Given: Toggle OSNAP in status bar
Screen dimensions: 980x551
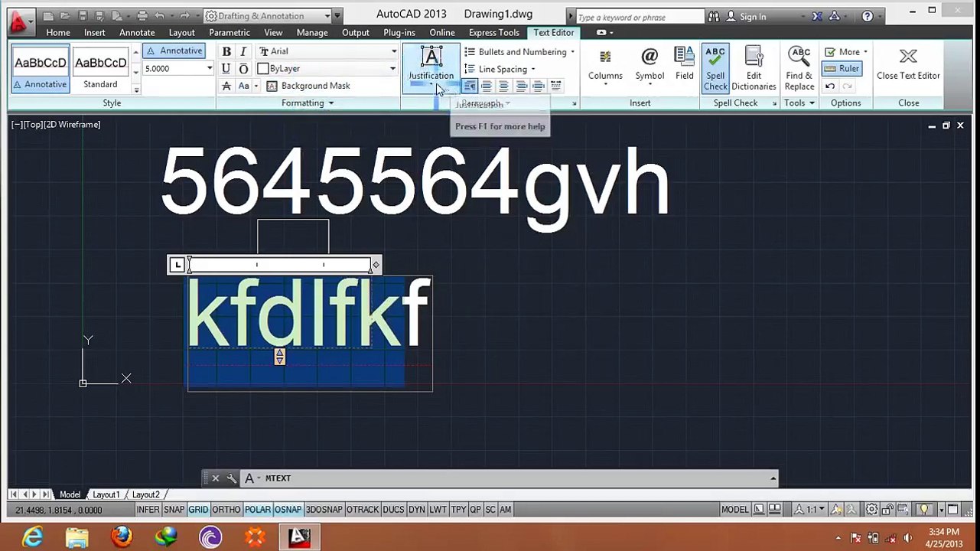Looking at the screenshot, I should (x=288, y=510).
